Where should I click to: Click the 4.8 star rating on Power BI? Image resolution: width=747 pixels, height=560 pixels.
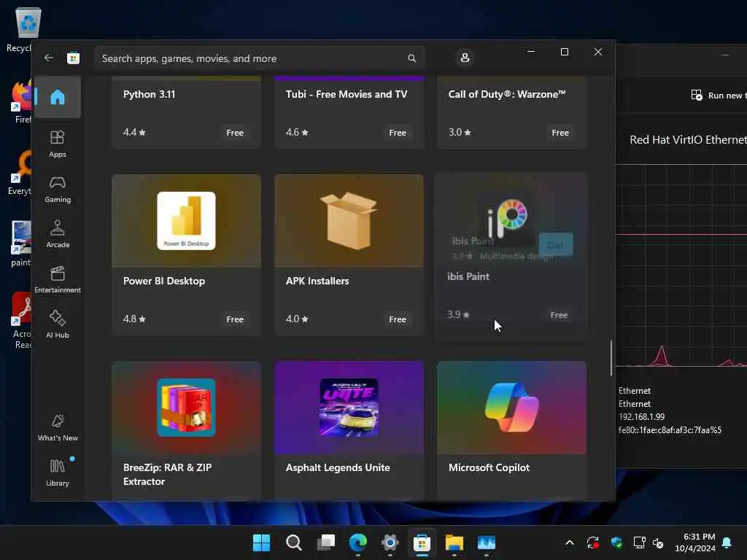tap(134, 319)
